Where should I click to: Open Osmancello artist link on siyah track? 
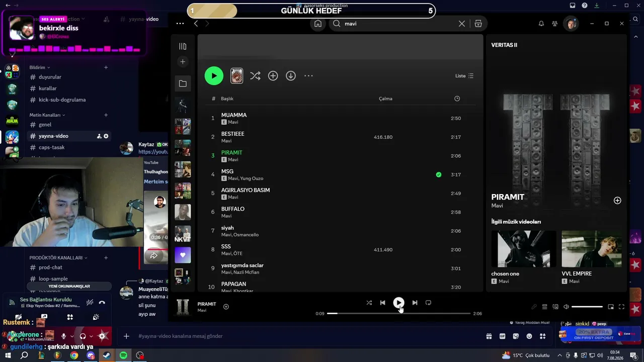pos(246,235)
